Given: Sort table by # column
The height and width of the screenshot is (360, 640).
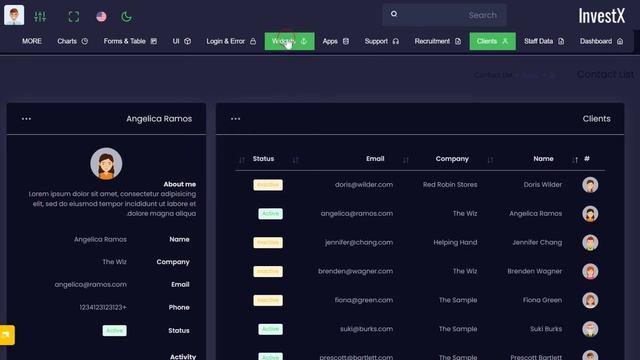Looking at the screenshot, I should click(587, 159).
